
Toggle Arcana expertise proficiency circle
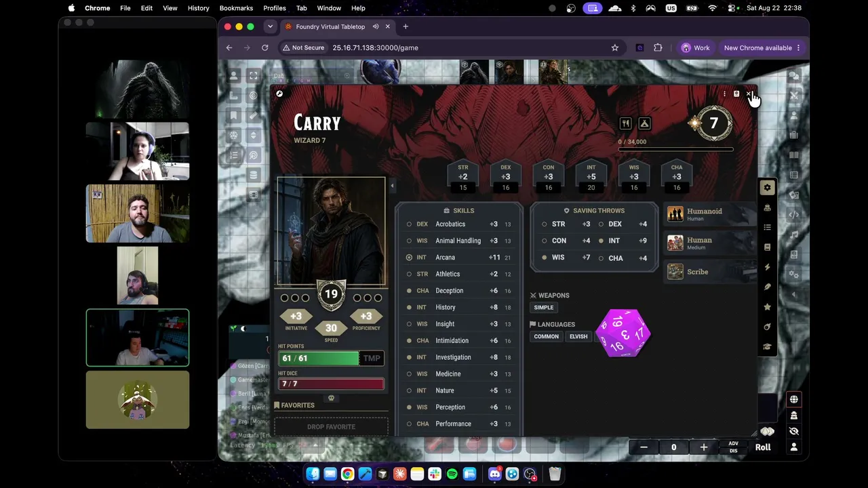coord(409,258)
